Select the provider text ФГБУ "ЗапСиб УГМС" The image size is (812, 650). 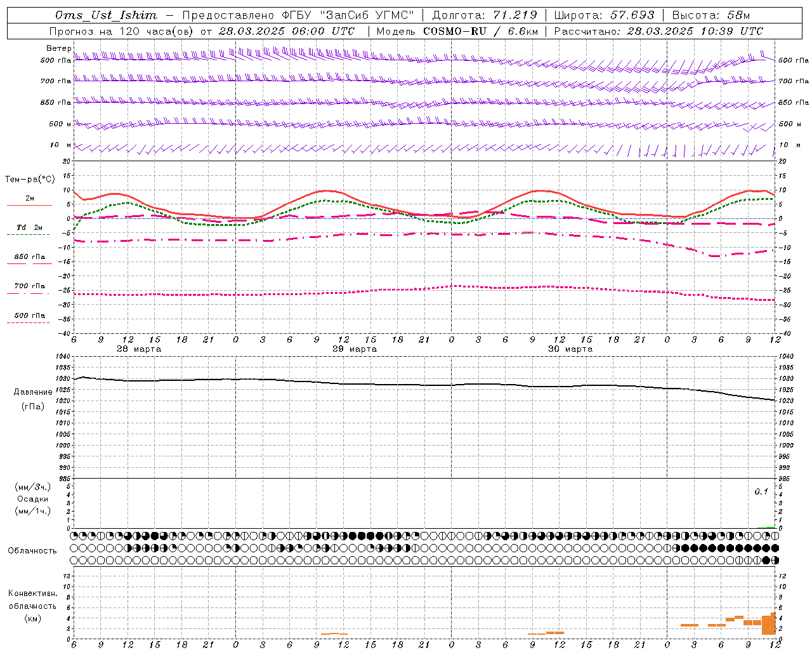pyautogui.click(x=348, y=15)
